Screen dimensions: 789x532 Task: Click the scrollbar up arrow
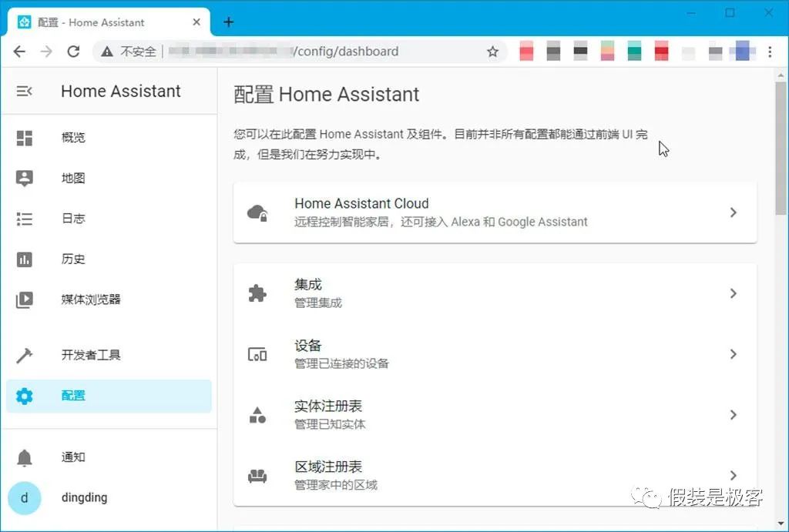(781, 75)
